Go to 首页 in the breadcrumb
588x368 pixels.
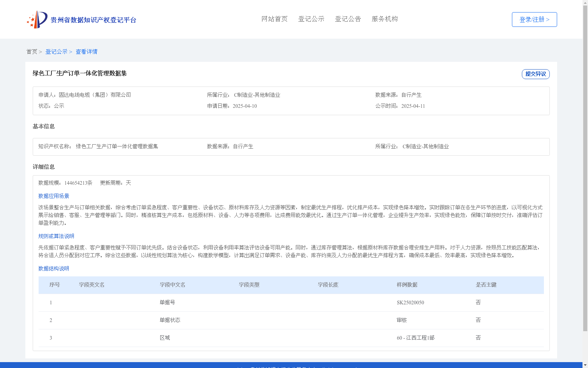(x=32, y=52)
